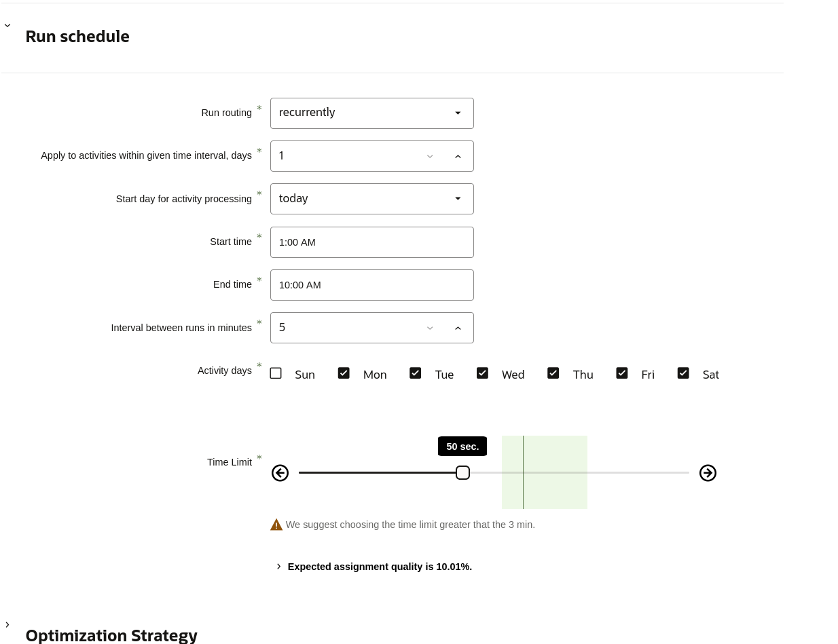Click the Time Limit slider handle
This screenshot has width=838, height=644.
462,473
